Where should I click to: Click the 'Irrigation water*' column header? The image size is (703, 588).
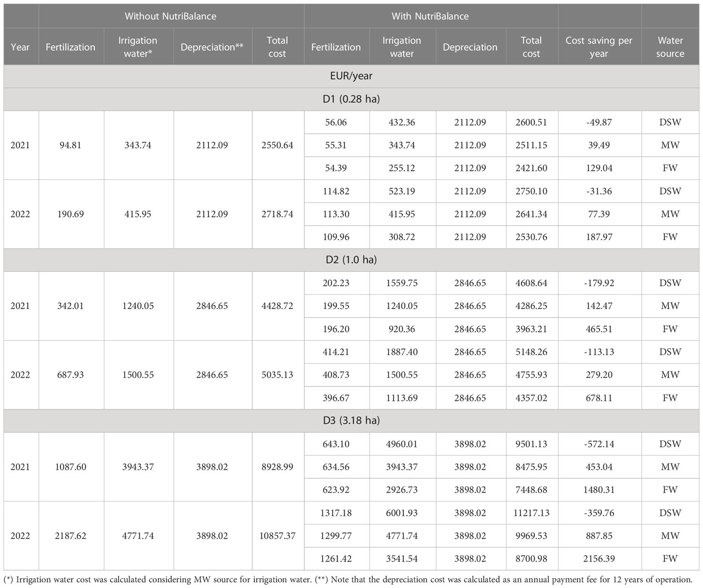pyautogui.click(x=138, y=47)
